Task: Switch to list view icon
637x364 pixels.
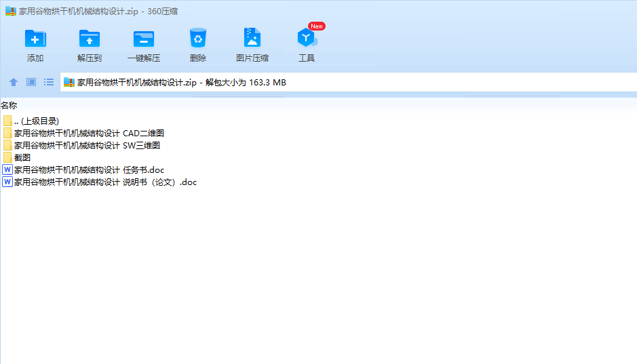Action: 49,83
